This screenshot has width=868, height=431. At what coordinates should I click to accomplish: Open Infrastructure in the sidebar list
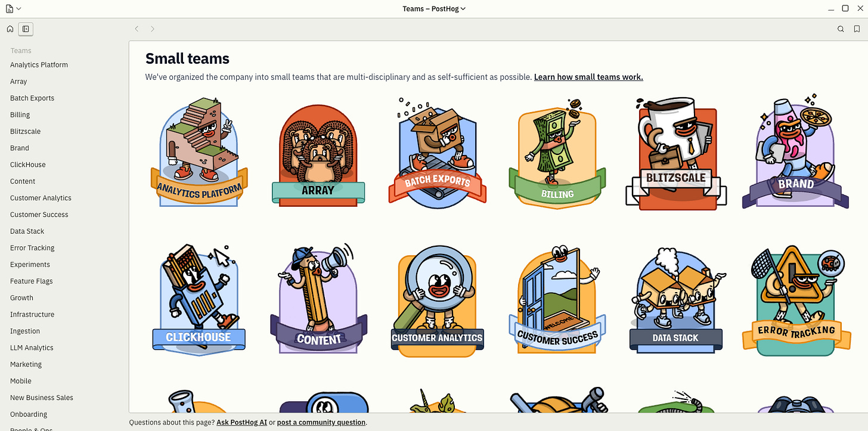coord(32,315)
